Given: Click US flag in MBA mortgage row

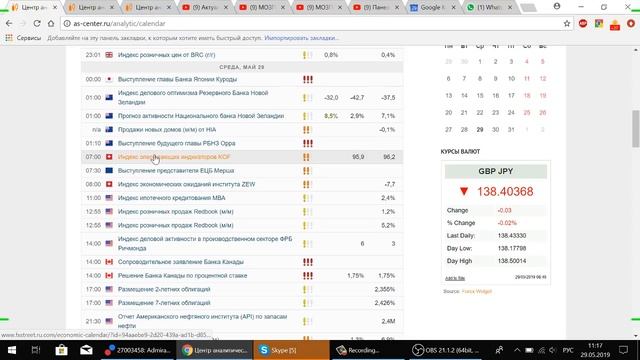Looking at the screenshot, I should tap(109, 198).
